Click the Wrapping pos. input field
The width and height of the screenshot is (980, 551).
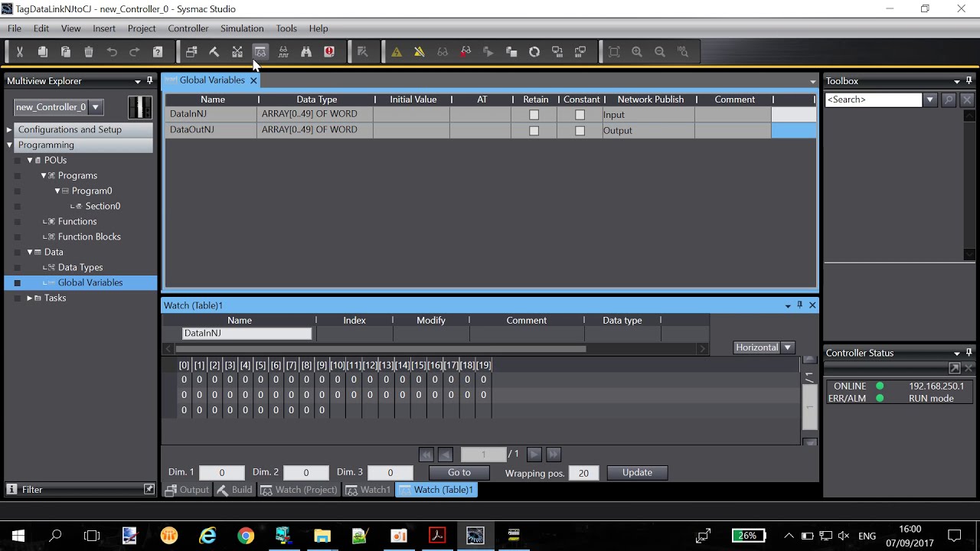pos(583,473)
